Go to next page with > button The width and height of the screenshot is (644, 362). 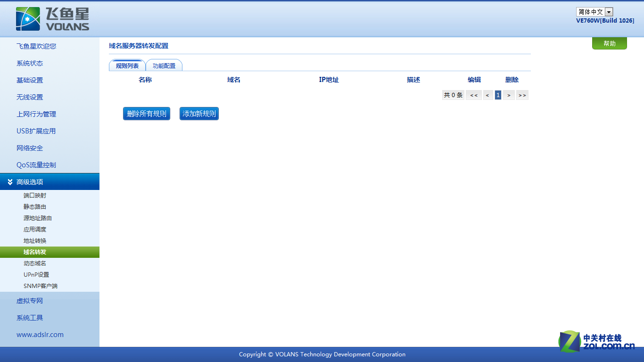tap(509, 95)
